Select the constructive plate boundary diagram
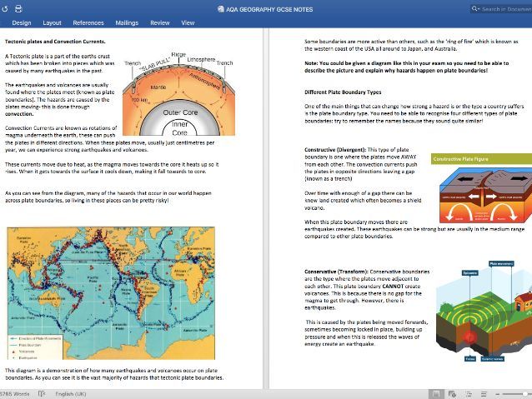Viewport: 532px width, 399px height. click(485, 197)
